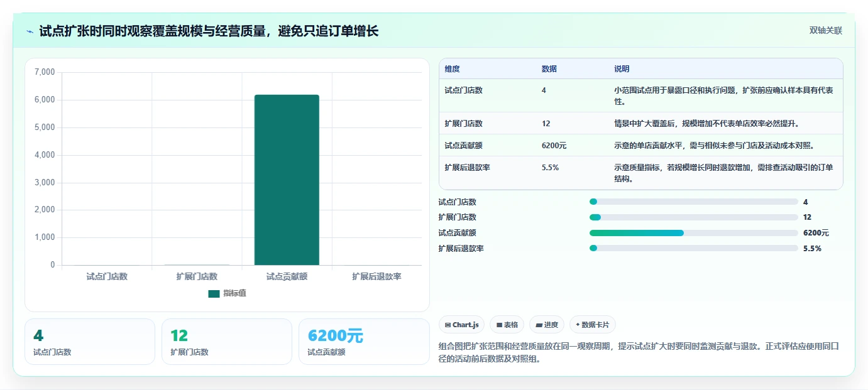
Task: Click the 6,000 tick on the chart y-axis
Action: pyautogui.click(x=45, y=100)
